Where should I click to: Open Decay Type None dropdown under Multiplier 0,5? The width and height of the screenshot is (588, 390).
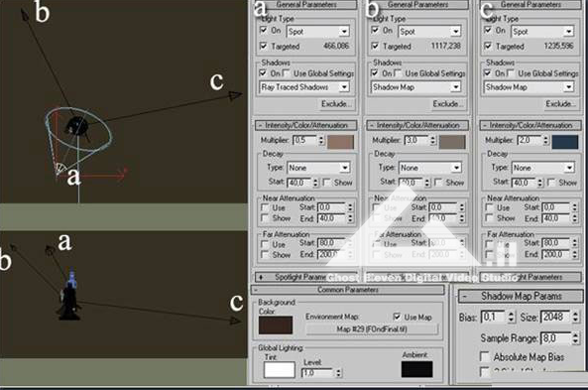(x=318, y=168)
